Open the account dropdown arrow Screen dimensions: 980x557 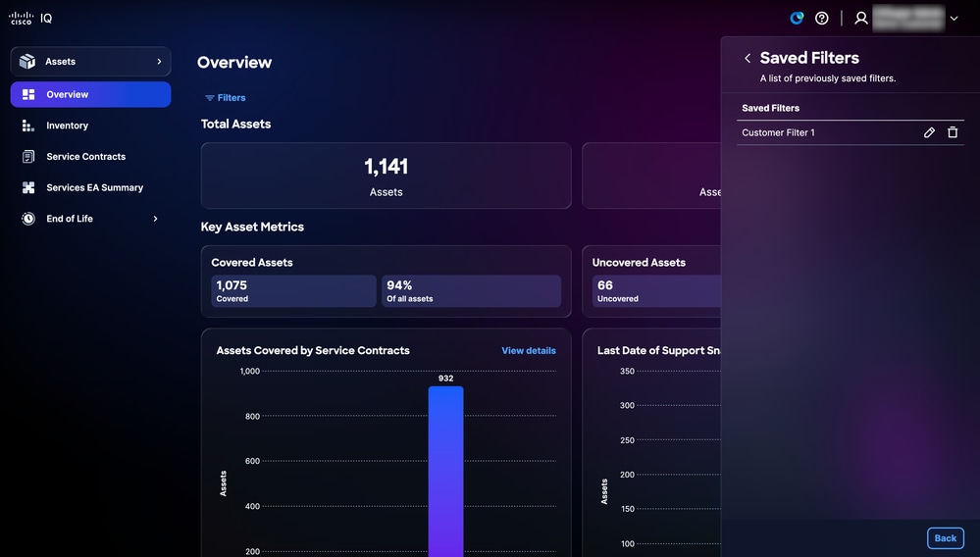click(x=954, y=18)
